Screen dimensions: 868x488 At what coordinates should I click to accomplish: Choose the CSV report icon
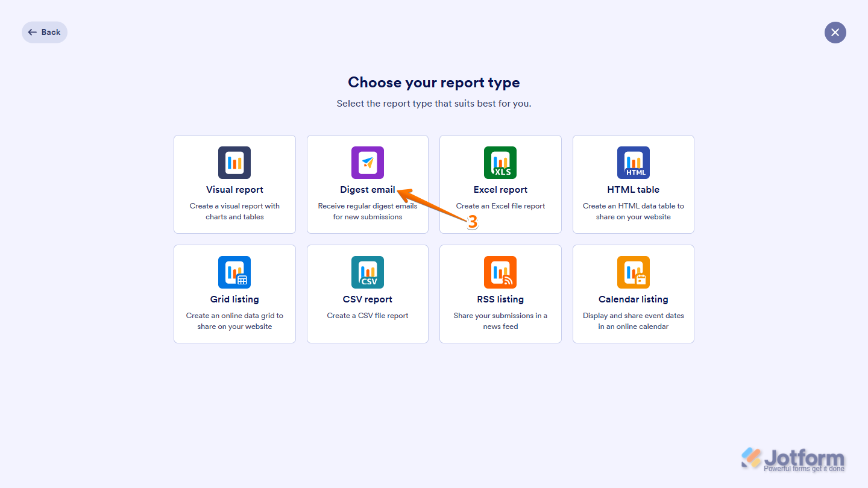[x=367, y=272]
